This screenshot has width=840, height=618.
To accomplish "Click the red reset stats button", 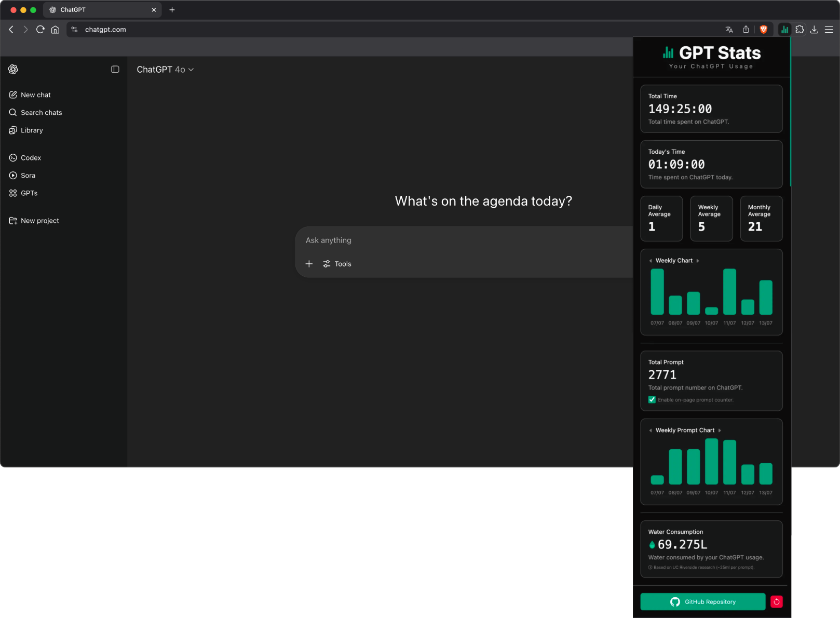I will point(777,602).
